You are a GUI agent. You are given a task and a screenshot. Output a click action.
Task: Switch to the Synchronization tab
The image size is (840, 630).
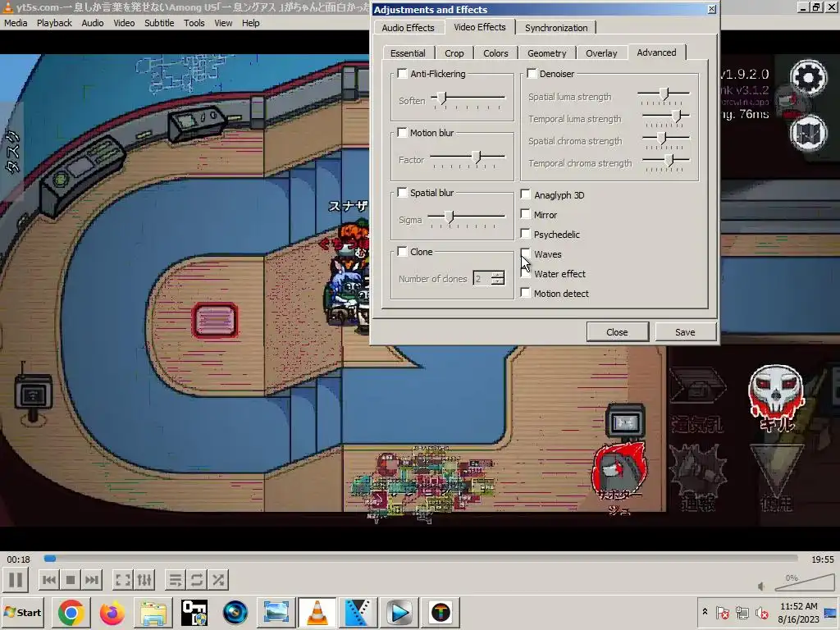click(x=556, y=28)
